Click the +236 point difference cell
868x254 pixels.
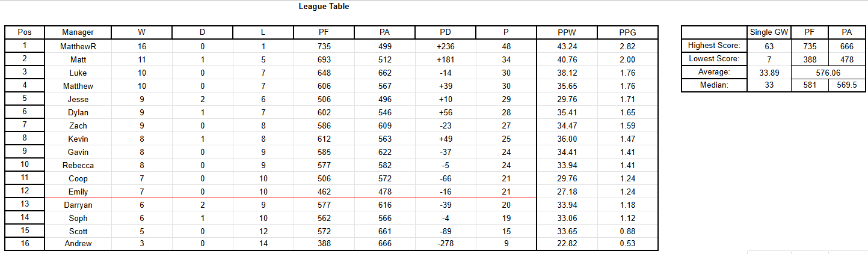coord(445,46)
